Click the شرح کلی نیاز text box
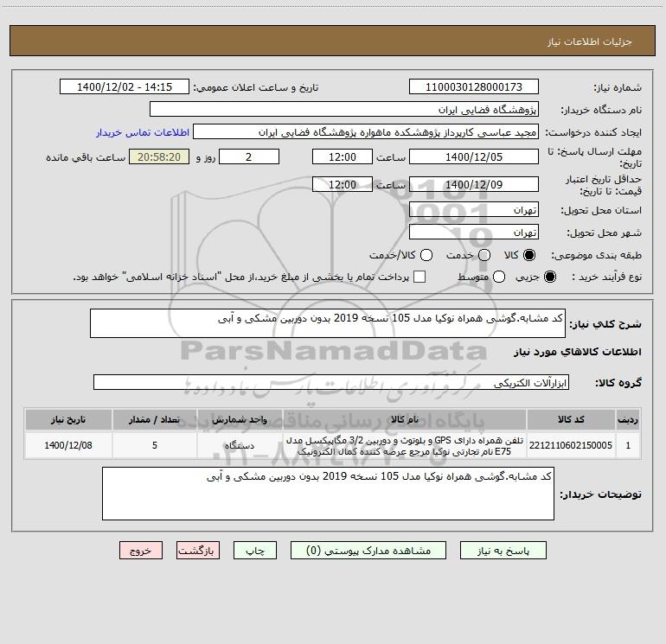The height and width of the screenshot is (644, 666). click(328, 323)
